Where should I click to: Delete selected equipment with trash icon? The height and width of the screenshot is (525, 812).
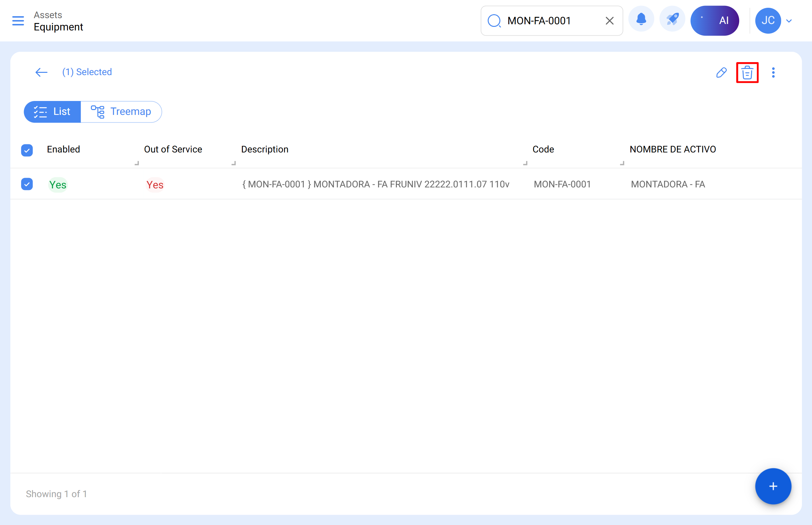point(747,73)
